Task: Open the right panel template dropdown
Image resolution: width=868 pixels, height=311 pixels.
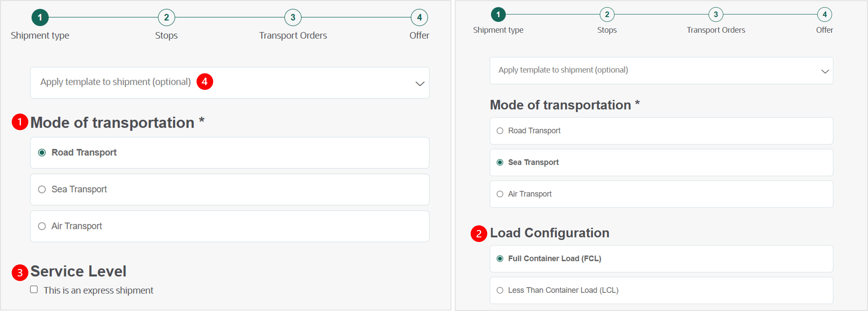Action: tap(661, 70)
